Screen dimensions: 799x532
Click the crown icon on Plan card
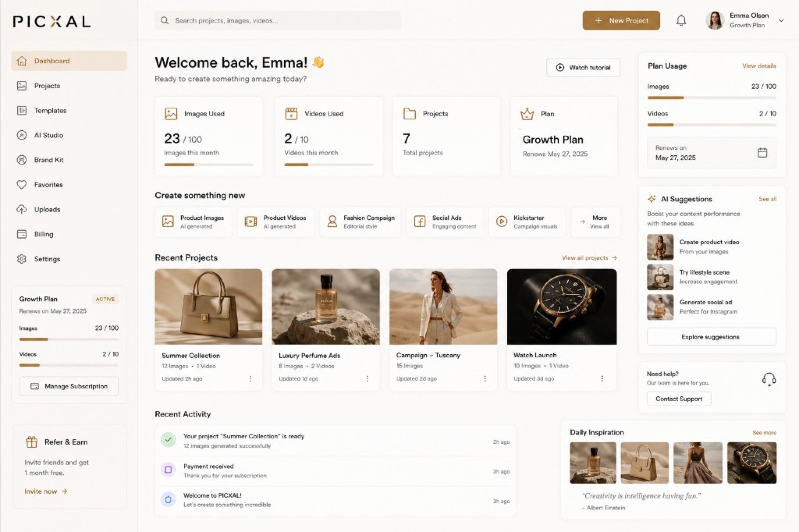(x=527, y=114)
